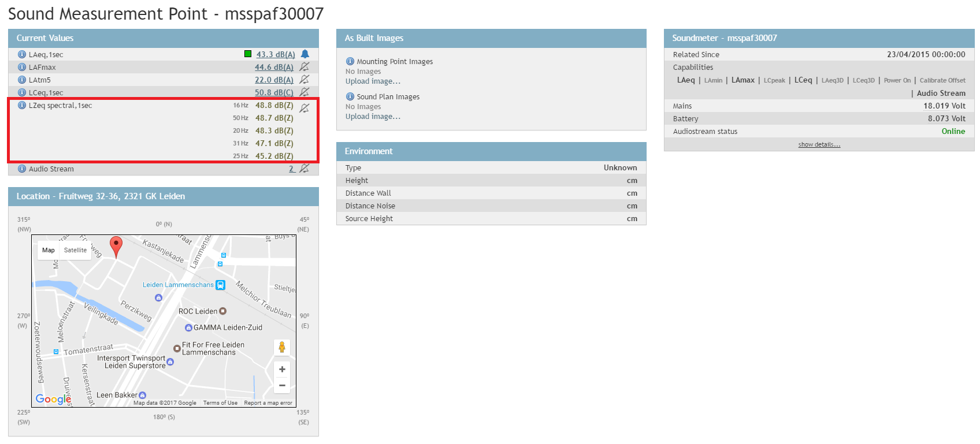Click info icon beside Sound Plan Images

350,96
